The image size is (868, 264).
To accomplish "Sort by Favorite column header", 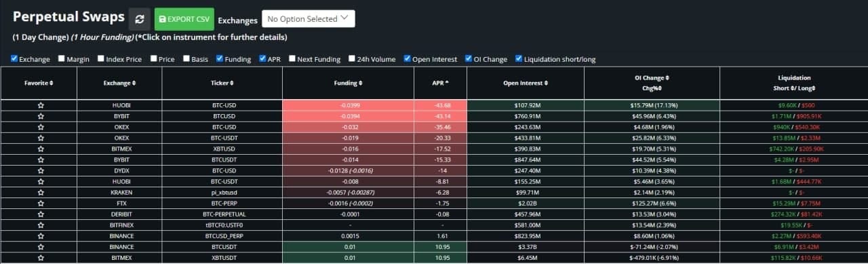I will click(x=39, y=83).
